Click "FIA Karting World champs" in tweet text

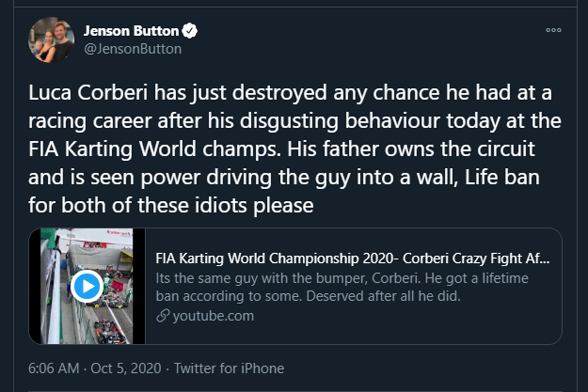click(x=154, y=149)
